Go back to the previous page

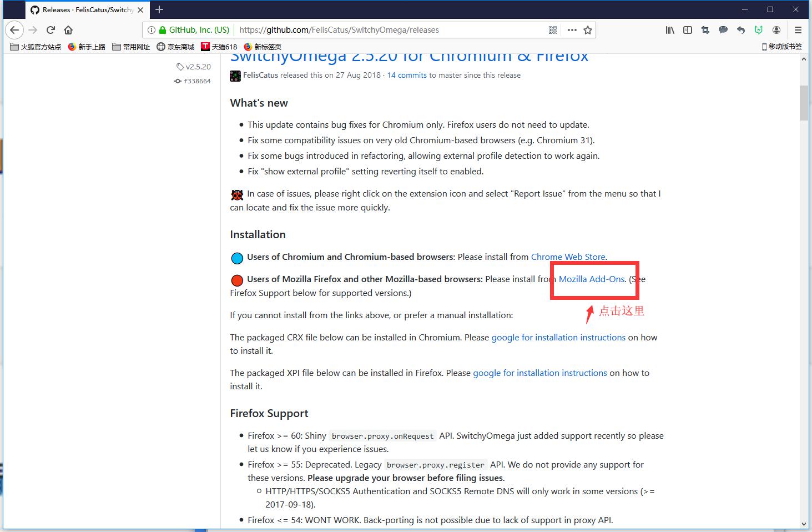[x=14, y=30]
